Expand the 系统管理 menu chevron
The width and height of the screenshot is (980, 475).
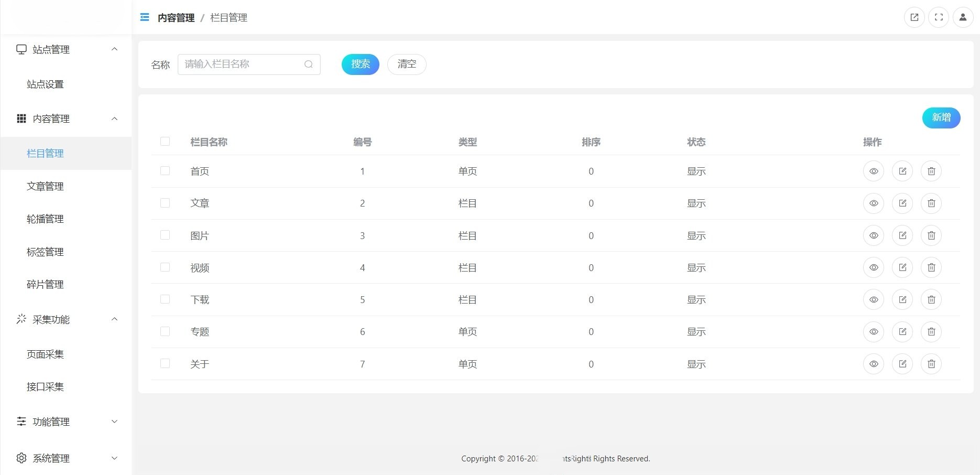click(x=114, y=458)
